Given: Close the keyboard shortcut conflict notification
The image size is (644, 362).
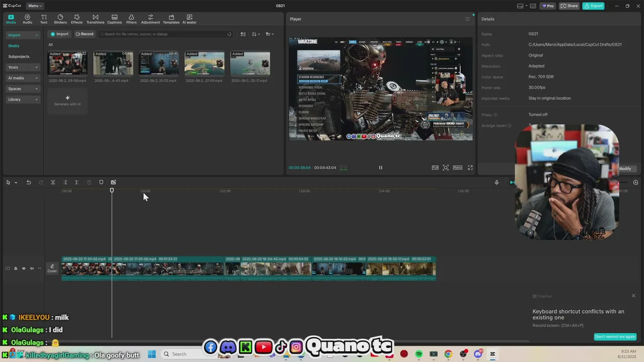Looking at the screenshot, I should [x=633, y=296].
